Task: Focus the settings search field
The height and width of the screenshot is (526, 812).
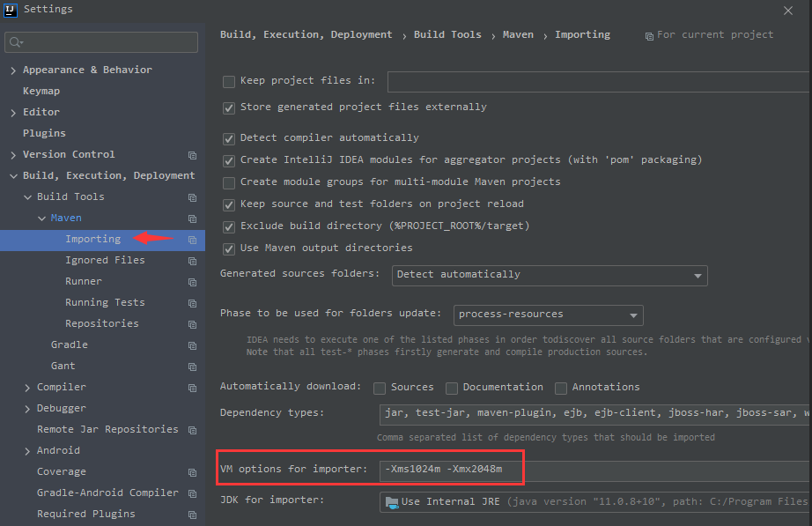Action: pos(101,42)
